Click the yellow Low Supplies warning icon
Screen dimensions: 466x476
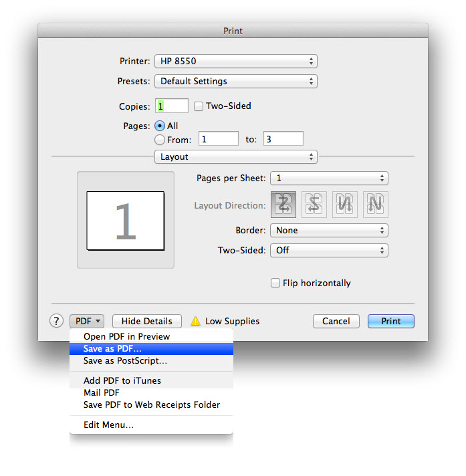[x=195, y=321]
